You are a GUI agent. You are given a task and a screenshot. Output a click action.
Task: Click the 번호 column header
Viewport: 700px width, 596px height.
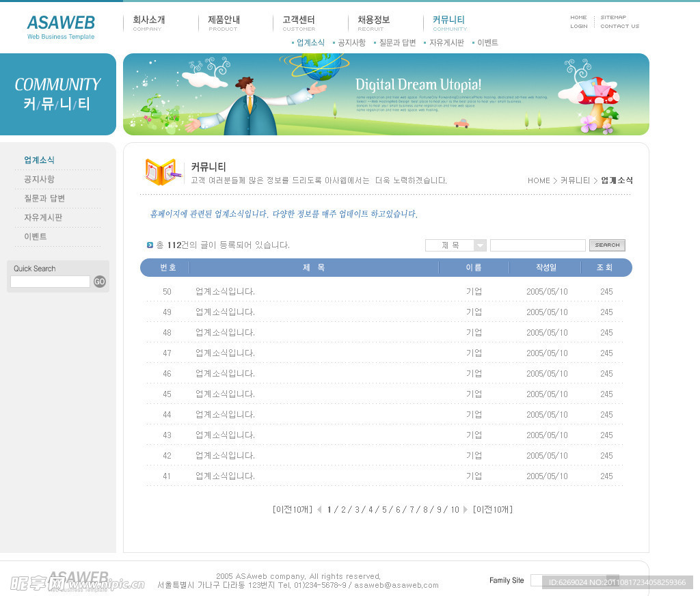pyautogui.click(x=168, y=267)
